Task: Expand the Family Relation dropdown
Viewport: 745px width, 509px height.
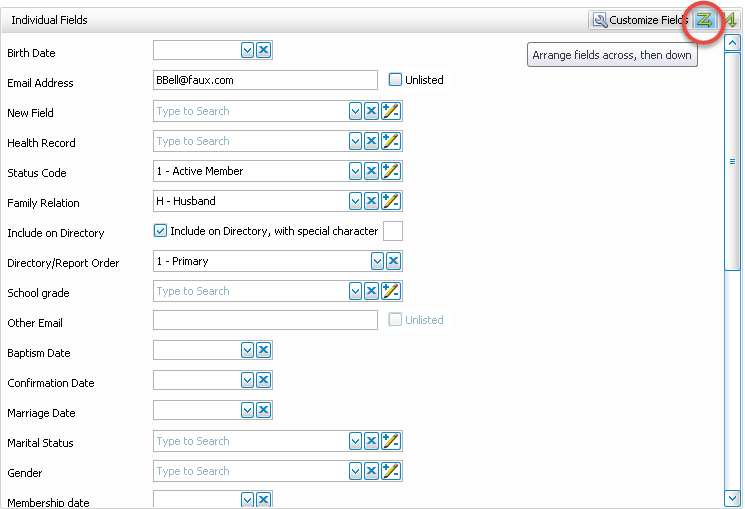Action: point(355,201)
